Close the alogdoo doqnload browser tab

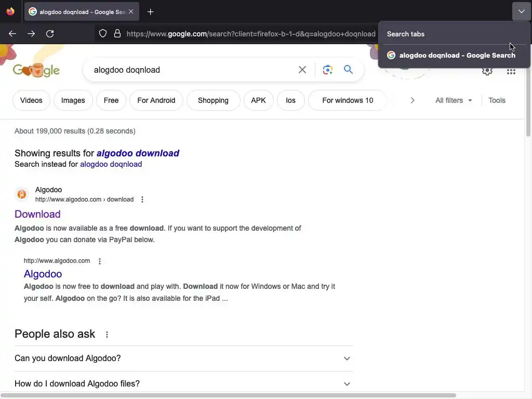[x=131, y=11]
